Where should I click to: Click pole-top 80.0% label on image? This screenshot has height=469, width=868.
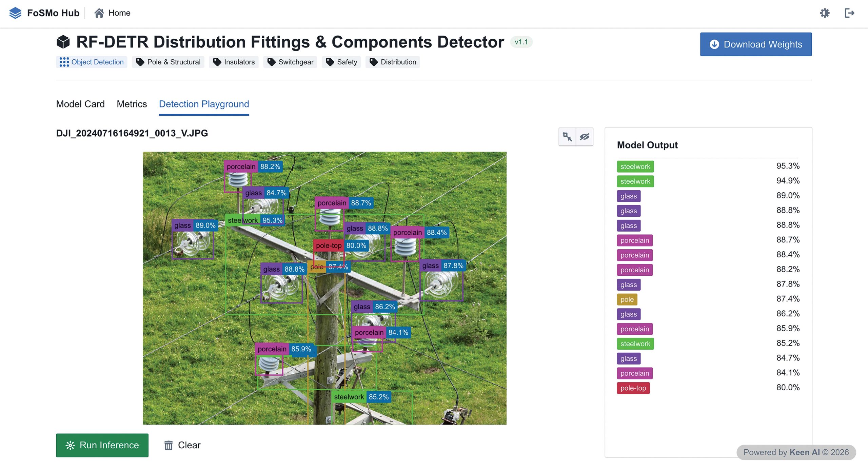point(341,246)
